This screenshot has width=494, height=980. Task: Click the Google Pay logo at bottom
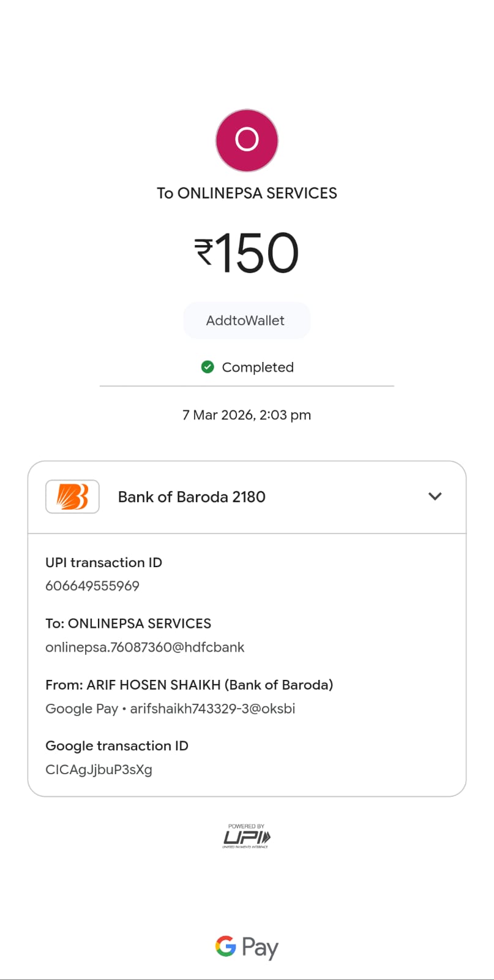(247, 947)
